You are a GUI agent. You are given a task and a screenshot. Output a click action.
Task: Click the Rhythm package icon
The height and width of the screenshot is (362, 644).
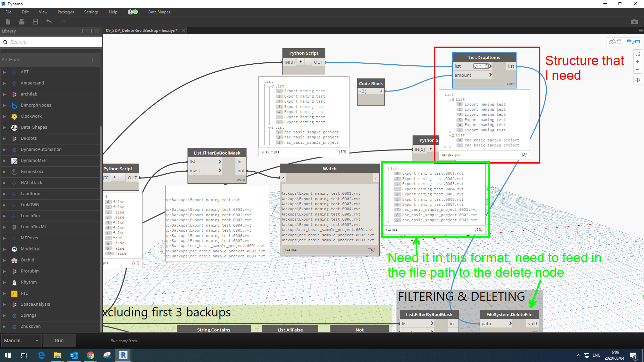(14, 282)
